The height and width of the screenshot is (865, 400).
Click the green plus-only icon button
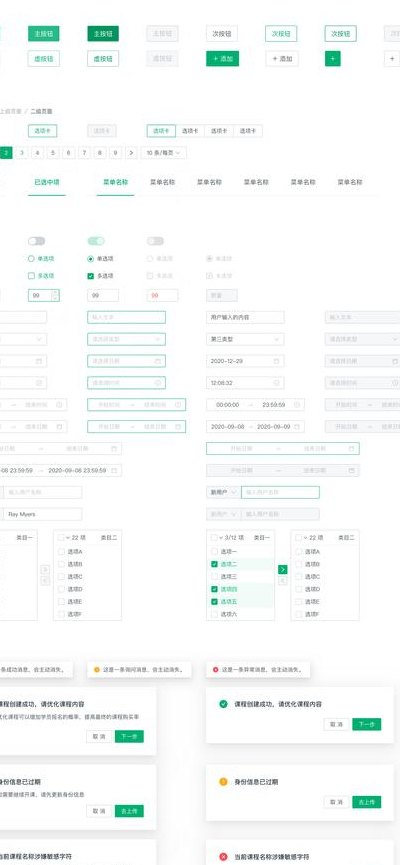point(333,58)
